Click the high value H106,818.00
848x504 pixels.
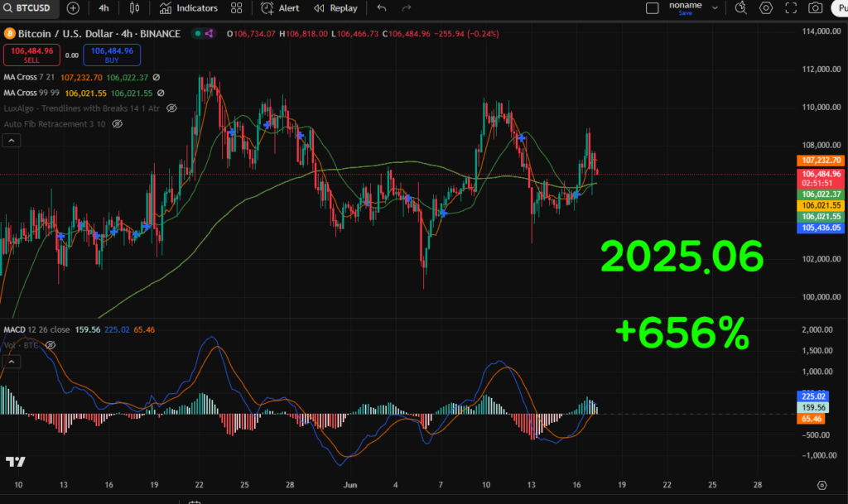coord(303,33)
